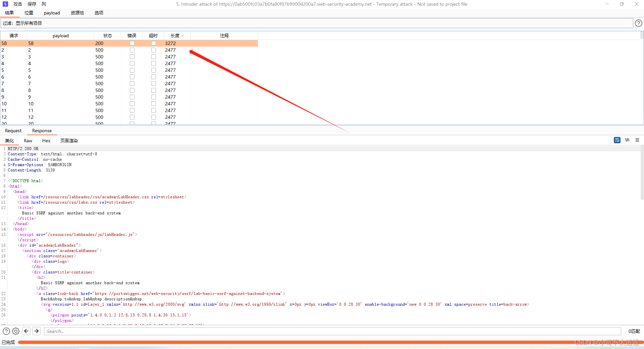This screenshot has width=644, height=349.
Task: Switch to the 选项 tab
Action: 99,13
